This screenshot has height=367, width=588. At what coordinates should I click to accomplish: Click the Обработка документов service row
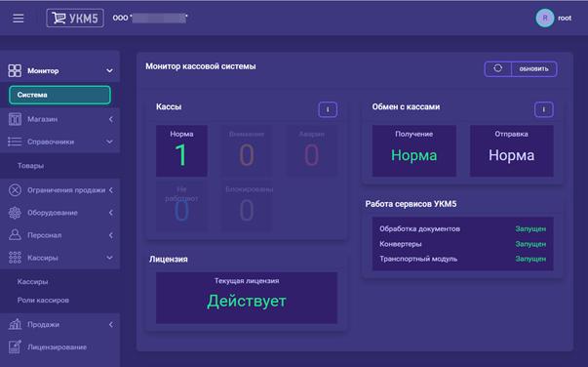(x=463, y=229)
